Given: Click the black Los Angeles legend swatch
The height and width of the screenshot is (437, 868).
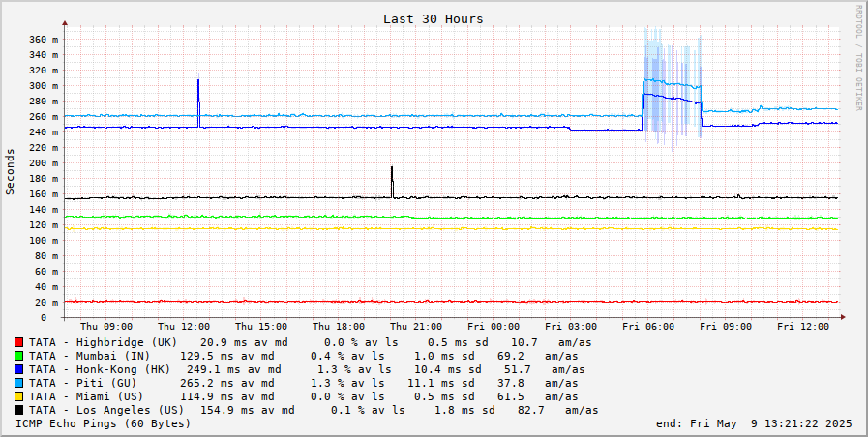Looking at the screenshot, I should click(x=18, y=411).
